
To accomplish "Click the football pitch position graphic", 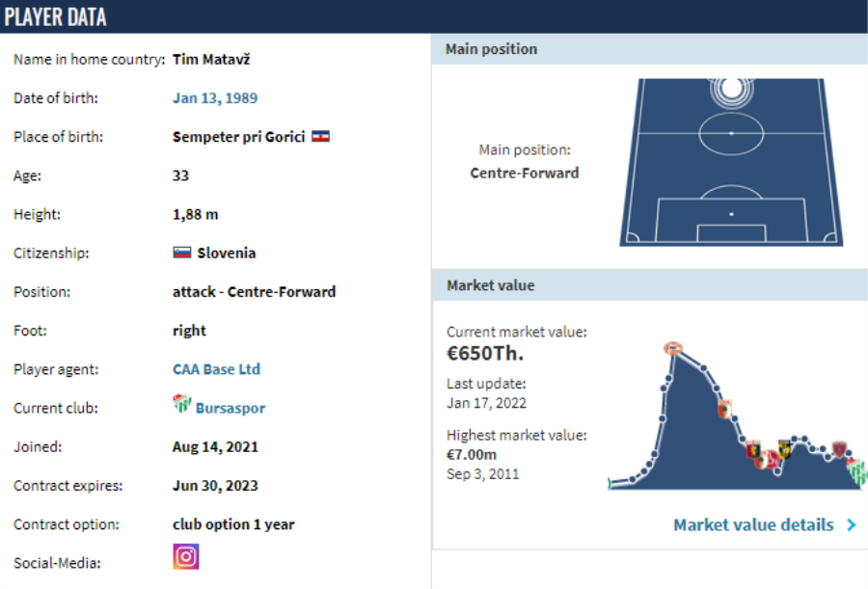I will point(730,164).
